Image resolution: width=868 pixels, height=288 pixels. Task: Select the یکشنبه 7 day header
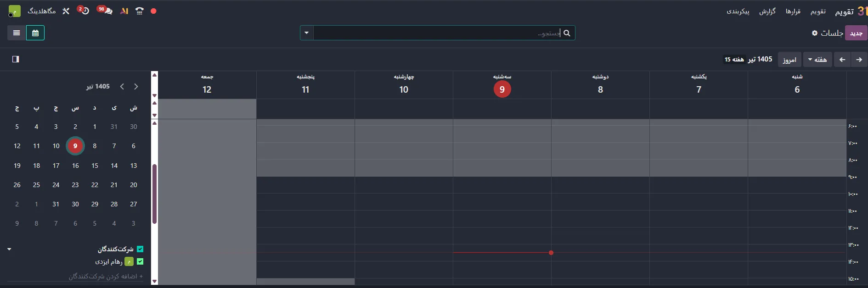coord(699,84)
